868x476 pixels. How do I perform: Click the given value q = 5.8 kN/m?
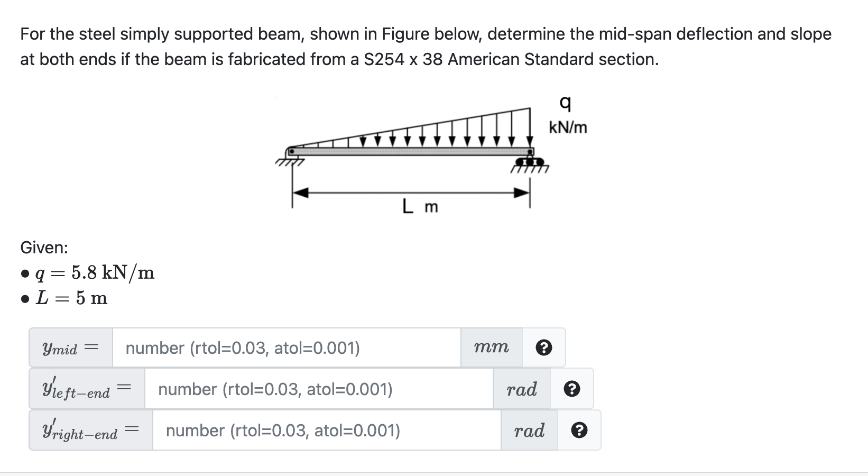tap(94, 273)
